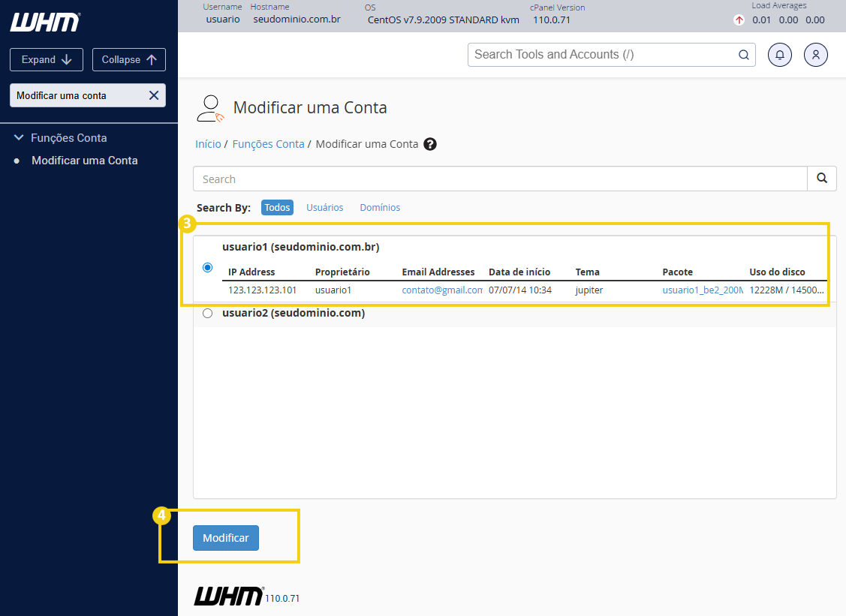This screenshot has width=846, height=616.
Task: Click the IP Address column header
Action: point(251,272)
